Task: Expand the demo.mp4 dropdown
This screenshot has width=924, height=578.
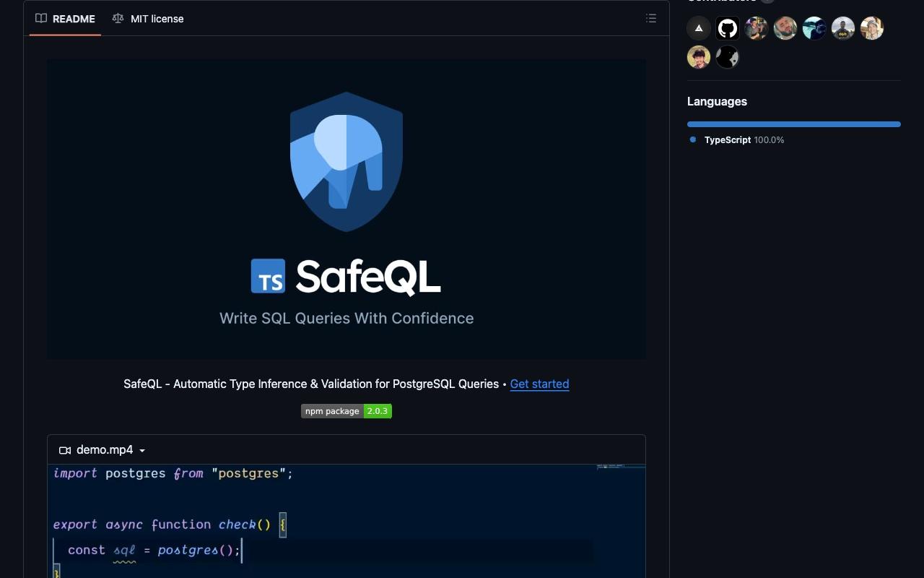Action: [x=103, y=450]
